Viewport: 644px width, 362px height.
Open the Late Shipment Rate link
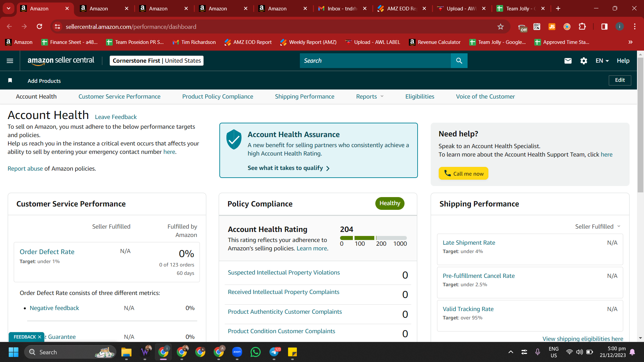coord(469,243)
